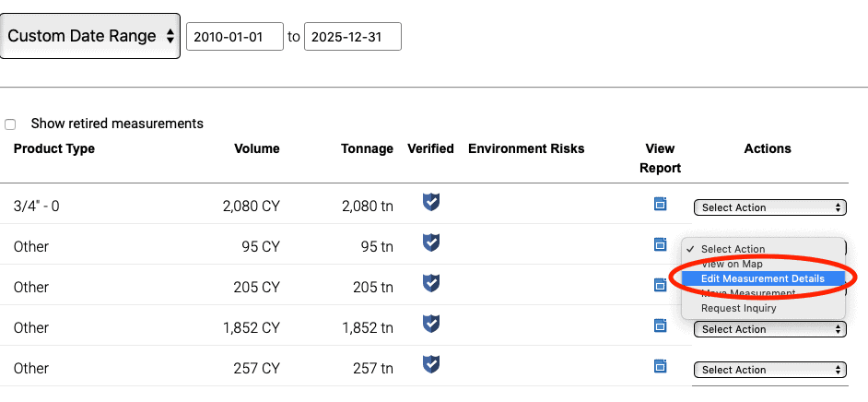868x402 pixels.
Task: Choose Edit Measurement Details from the menu
Action: [x=762, y=278]
